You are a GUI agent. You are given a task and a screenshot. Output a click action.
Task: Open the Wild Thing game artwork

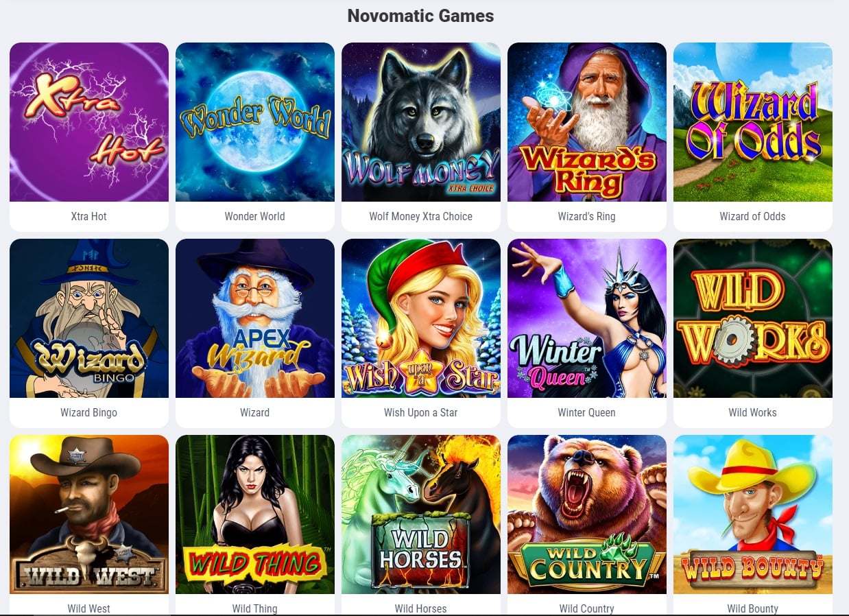click(x=255, y=514)
